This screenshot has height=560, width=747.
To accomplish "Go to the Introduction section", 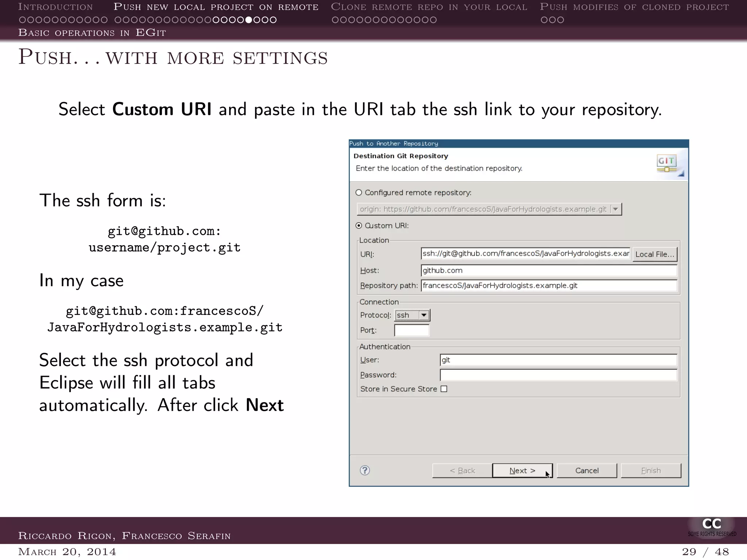I will [x=55, y=7].
